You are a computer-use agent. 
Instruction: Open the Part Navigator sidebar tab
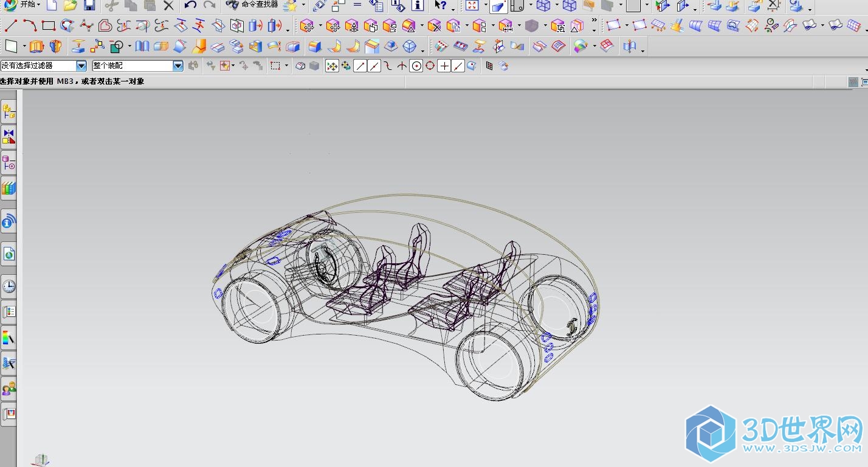[x=9, y=163]
